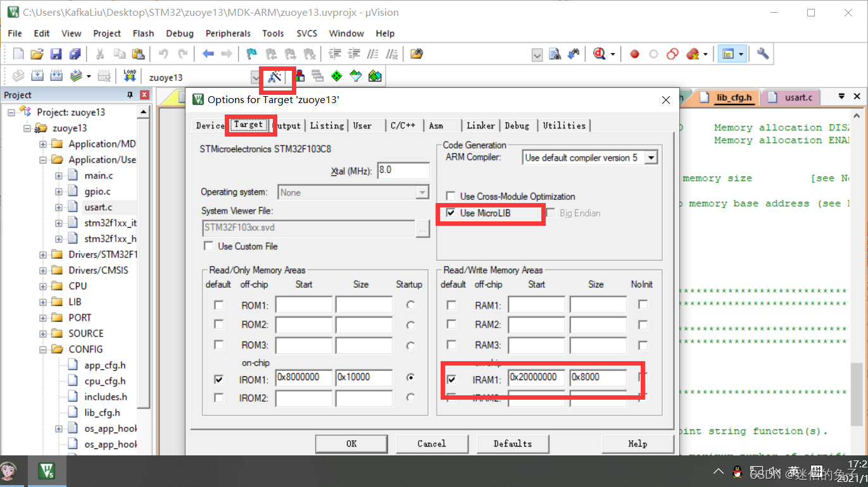The width and height of the screenshot is (868, 487).
Task: Click the Comment selection icon
Action: tap(374, 54)
